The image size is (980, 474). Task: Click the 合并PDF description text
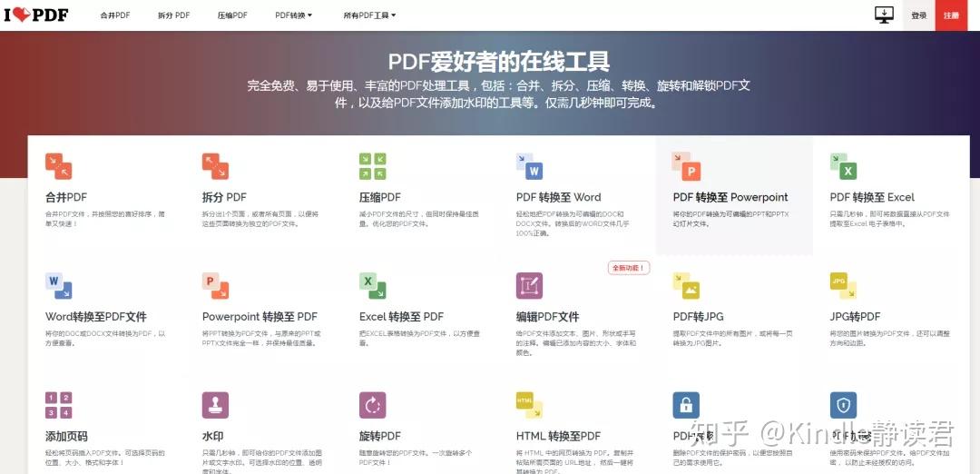105,218
